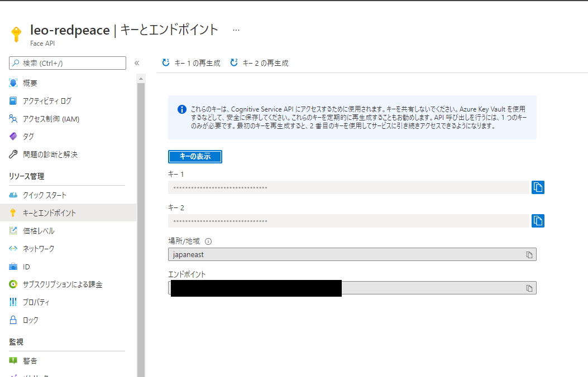Click the blue info icon in the notice banner
Screen dimensions: 588x377
[x=182, y=109]
